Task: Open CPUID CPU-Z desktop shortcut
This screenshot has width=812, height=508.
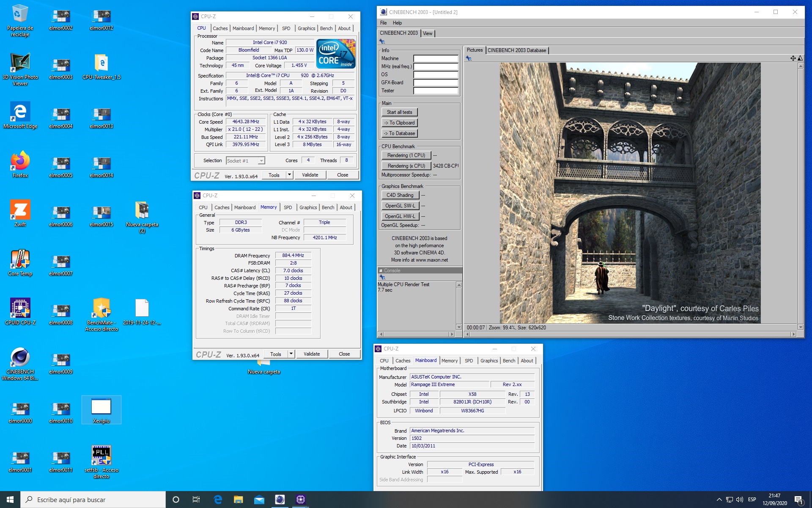Action: pyautogui.click(x=20, y=312)
